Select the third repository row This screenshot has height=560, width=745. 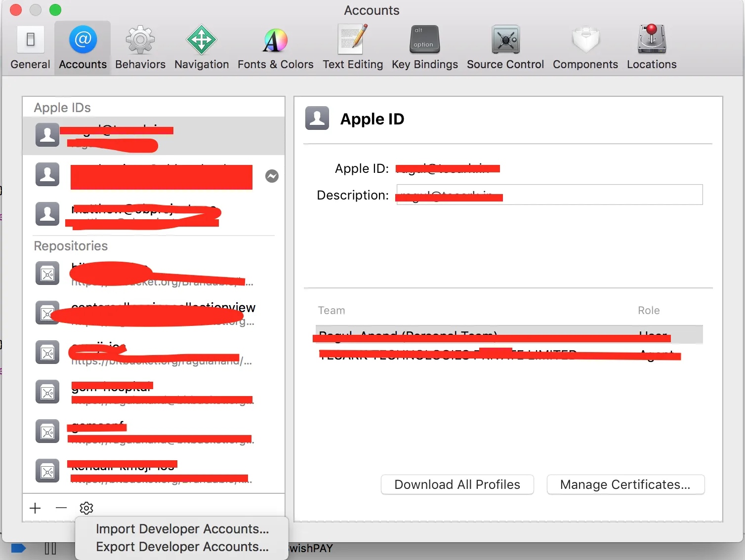tap(154, 353)
